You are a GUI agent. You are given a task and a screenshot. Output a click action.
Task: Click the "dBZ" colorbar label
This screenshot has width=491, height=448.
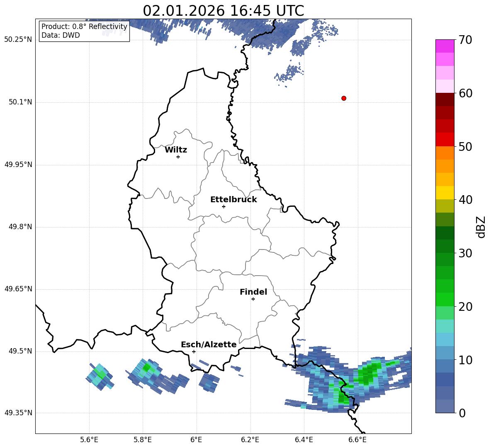coord(480,227)
